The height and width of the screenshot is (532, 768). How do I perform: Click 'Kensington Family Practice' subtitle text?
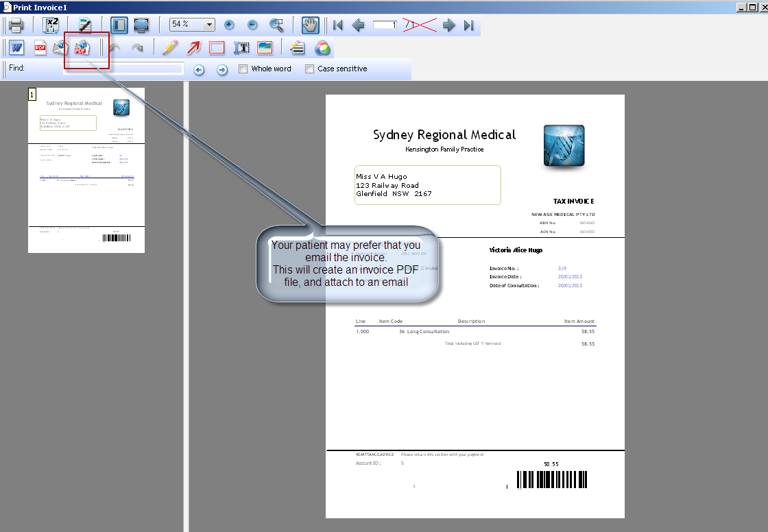point(444,149)
